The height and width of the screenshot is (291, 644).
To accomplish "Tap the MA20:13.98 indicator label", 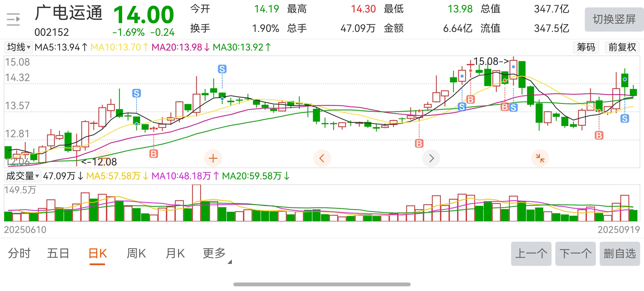I will point(181,47).
